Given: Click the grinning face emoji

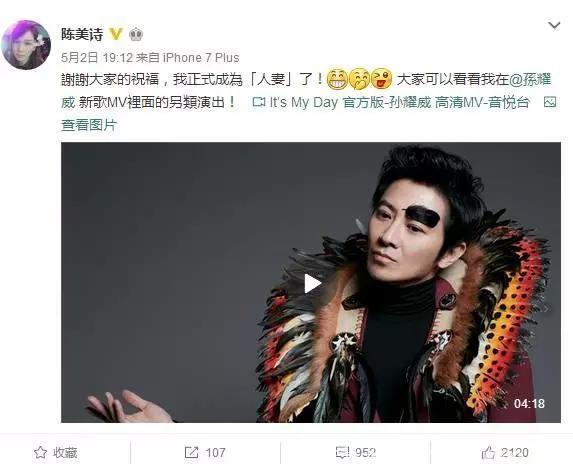Looking at the screenshot, I should [x=337, y=79].
